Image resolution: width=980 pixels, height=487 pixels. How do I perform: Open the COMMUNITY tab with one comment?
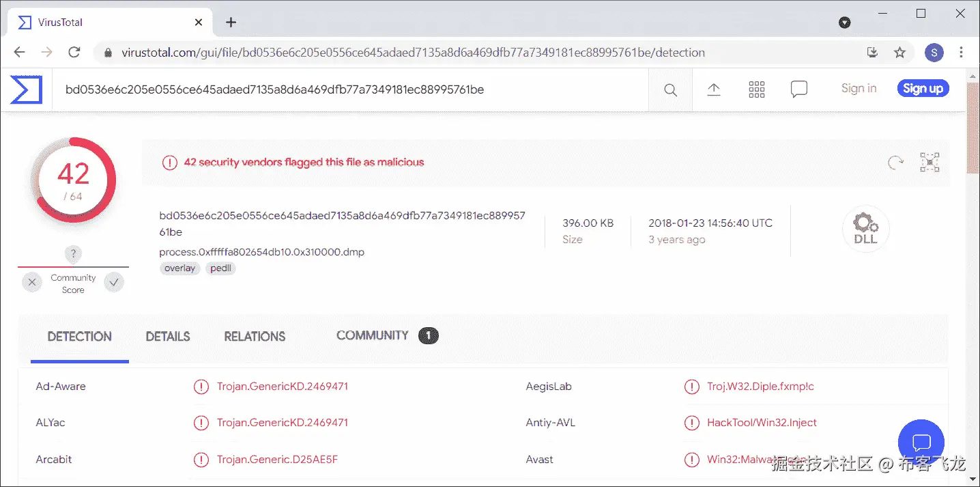pos(372,335)
